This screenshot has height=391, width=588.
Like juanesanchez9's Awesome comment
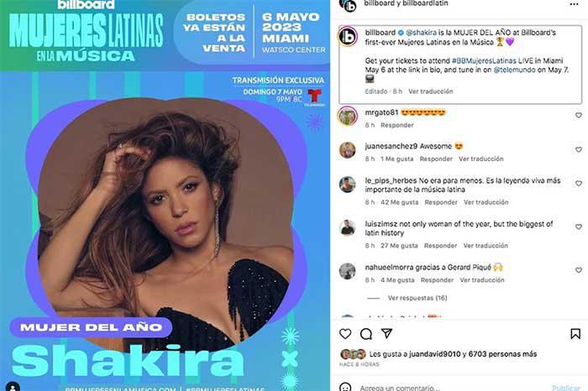point(578,149)
